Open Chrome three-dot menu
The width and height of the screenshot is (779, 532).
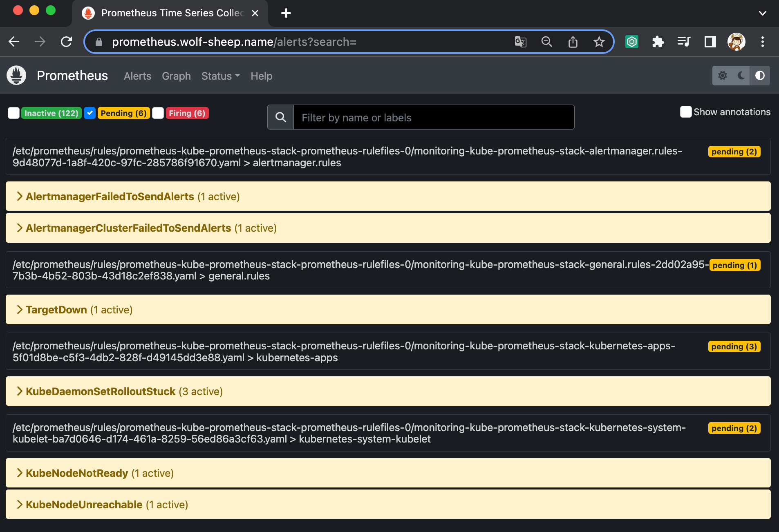[x=763, y=42]
